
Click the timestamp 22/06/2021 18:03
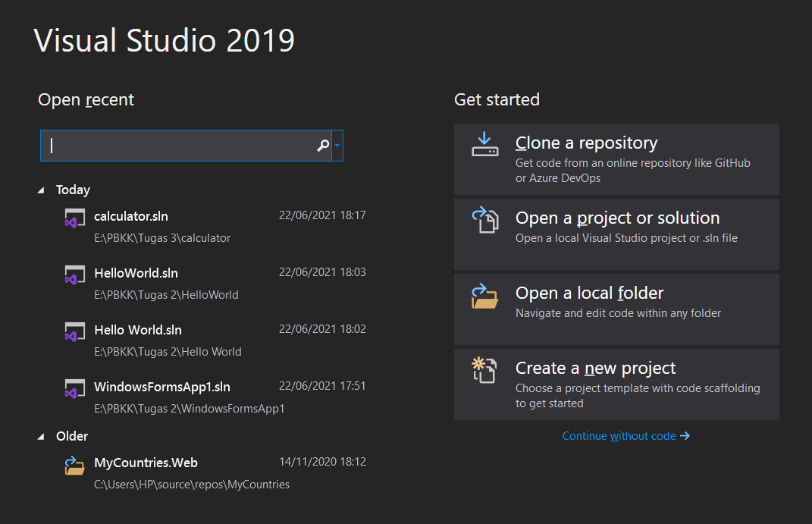coord(322,272)
